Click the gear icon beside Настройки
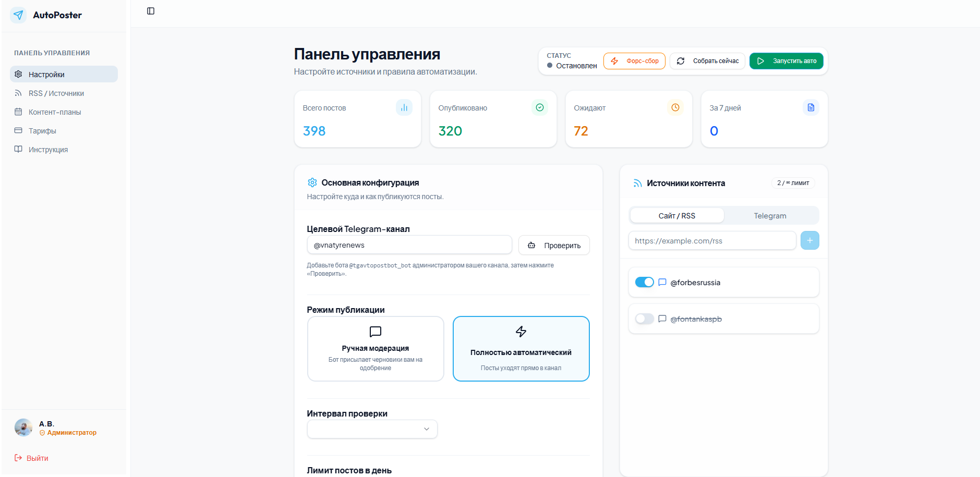 [x=18, y=74]
